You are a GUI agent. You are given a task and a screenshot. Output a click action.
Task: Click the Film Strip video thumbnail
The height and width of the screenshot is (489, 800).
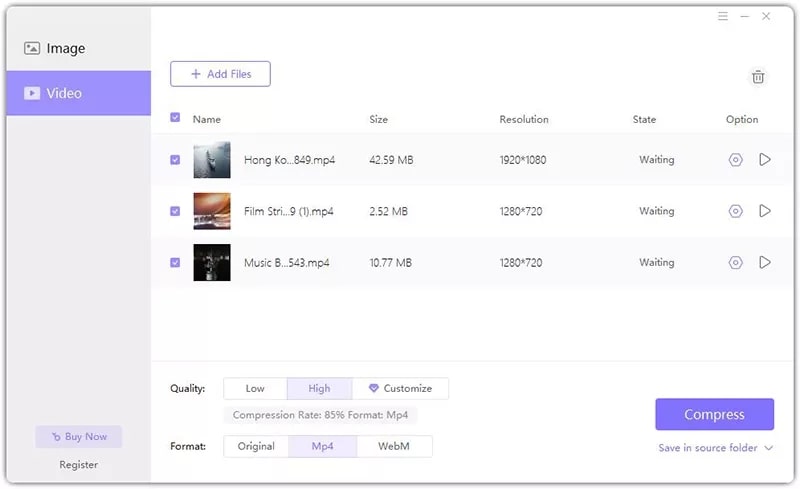pos(212,211)
